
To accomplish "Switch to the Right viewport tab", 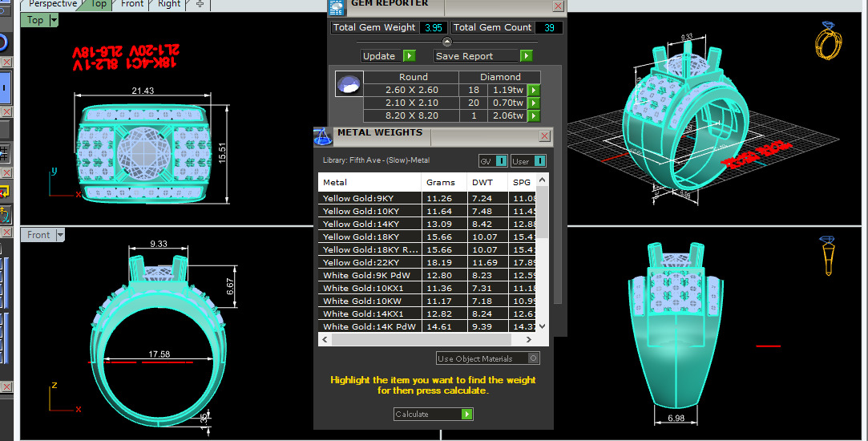I will point(168,4).
